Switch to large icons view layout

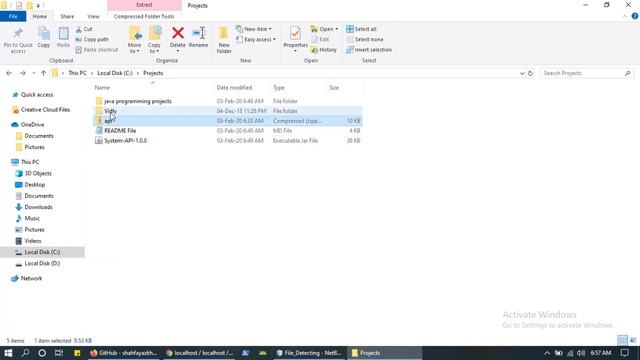tap(633, 340)
